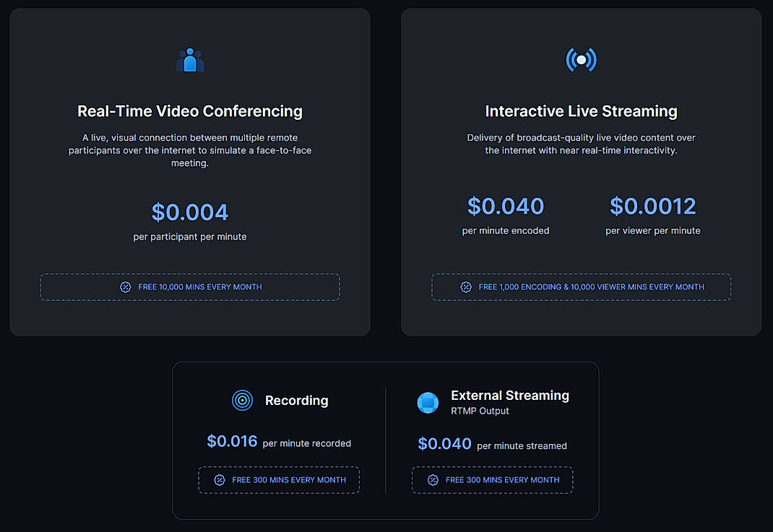
Task: Click the live streaming broadcast icon
Action: pos(582,60)
